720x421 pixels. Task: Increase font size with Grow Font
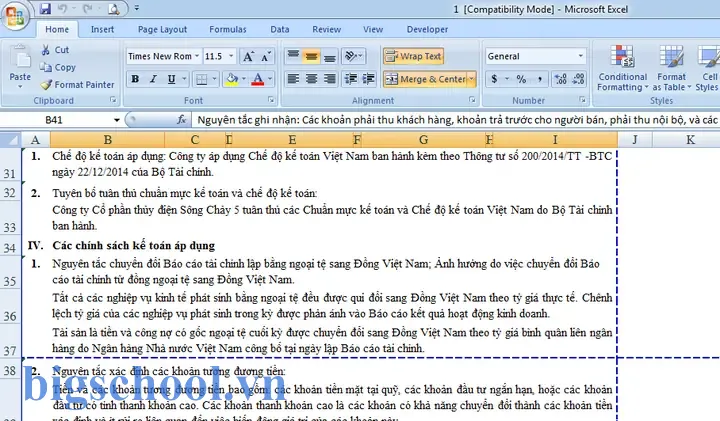(x=248, y=56)
